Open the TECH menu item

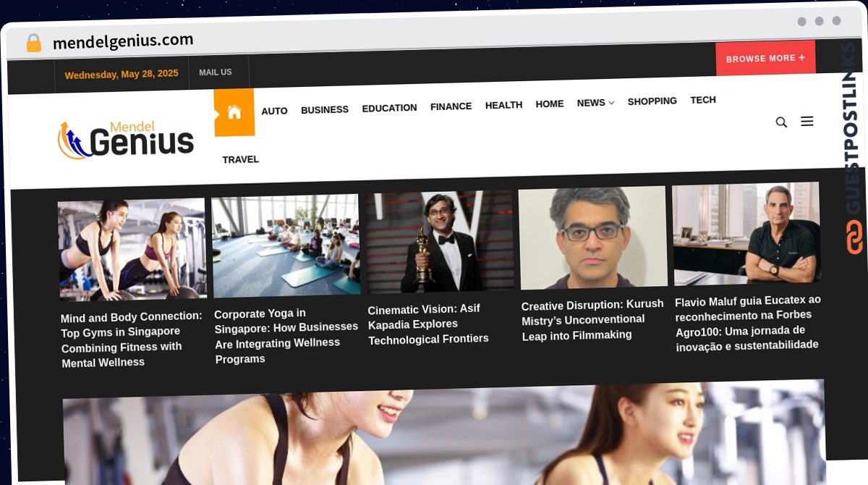(703, 100)
